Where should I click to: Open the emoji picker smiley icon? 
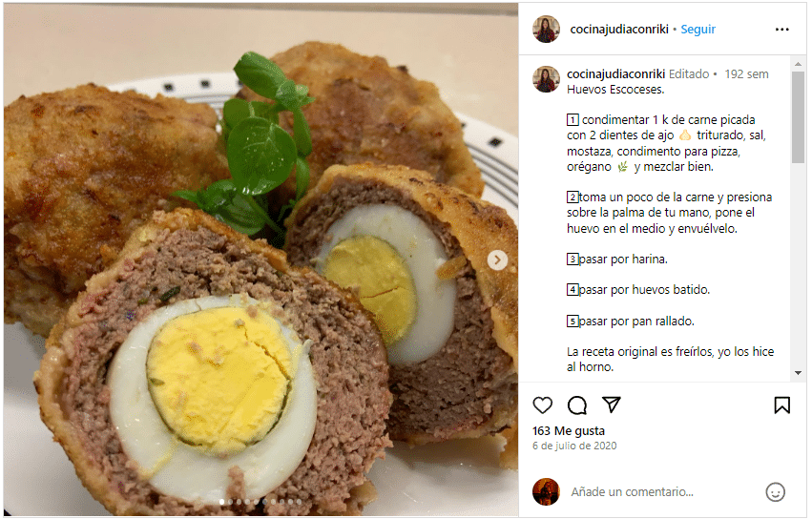click(775, 492)
